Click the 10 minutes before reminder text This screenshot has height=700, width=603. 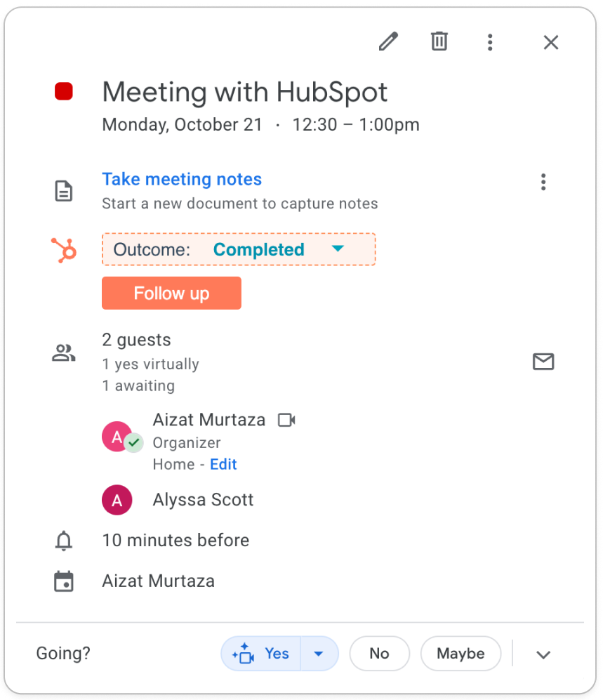pos(176,540)
